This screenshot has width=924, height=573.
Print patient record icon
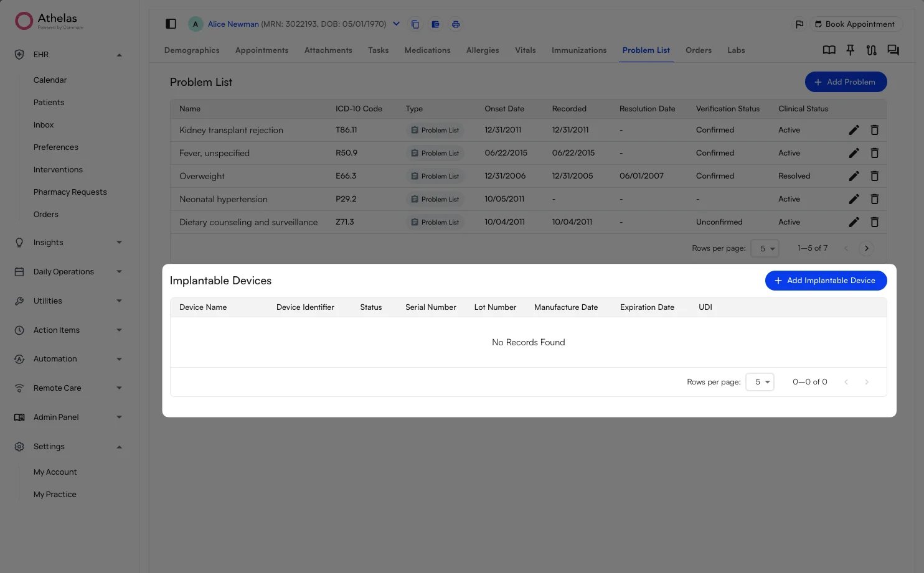coord(456,24)
